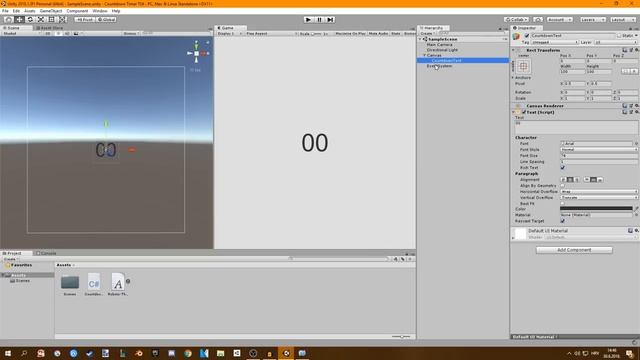
Task: Open the Window menu
Action: click(100, 11)
